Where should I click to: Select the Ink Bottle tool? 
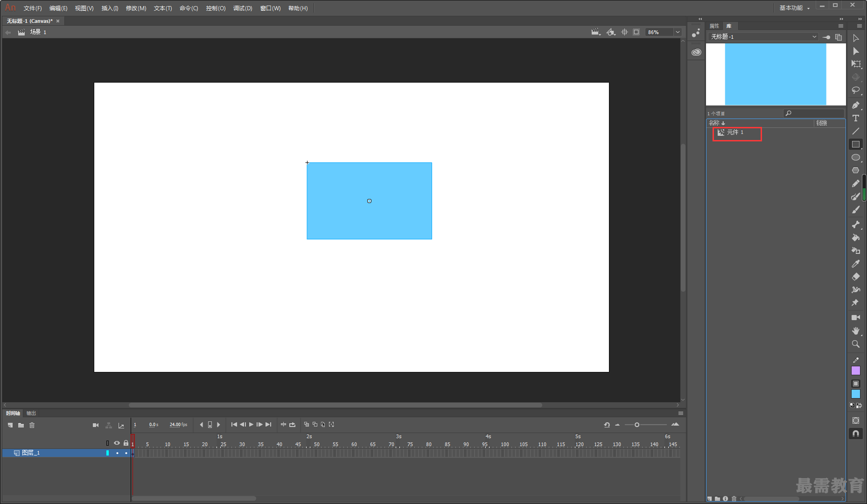point(856,251)
